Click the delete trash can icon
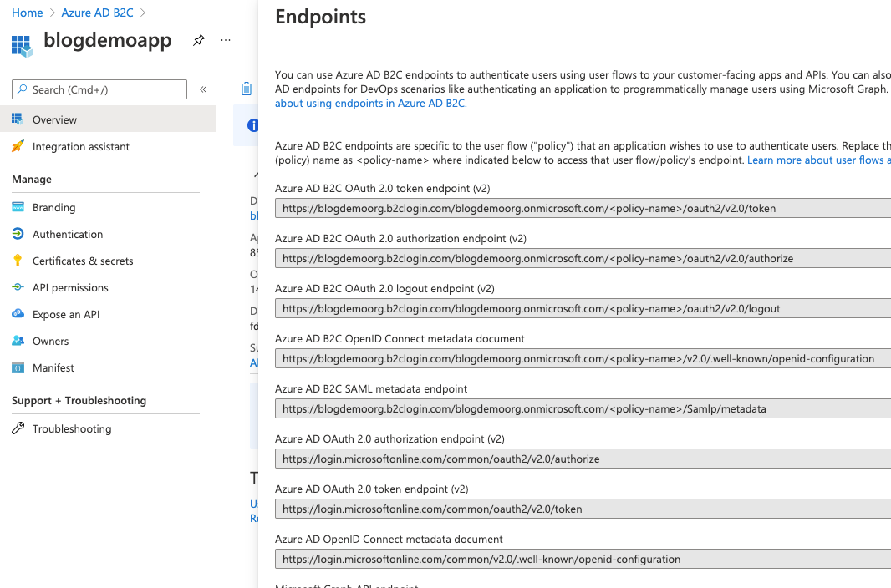Image resolution: width=891 pixels, height=588 pixels. point(247,89)
